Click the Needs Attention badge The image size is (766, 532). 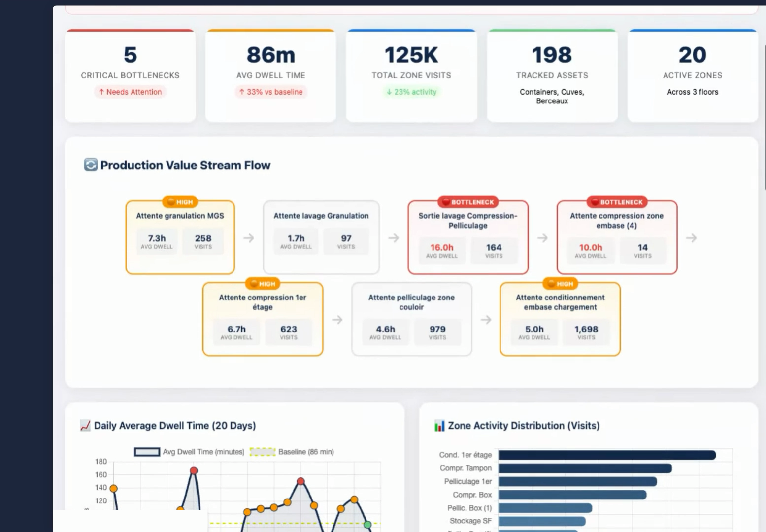[130, 92]
